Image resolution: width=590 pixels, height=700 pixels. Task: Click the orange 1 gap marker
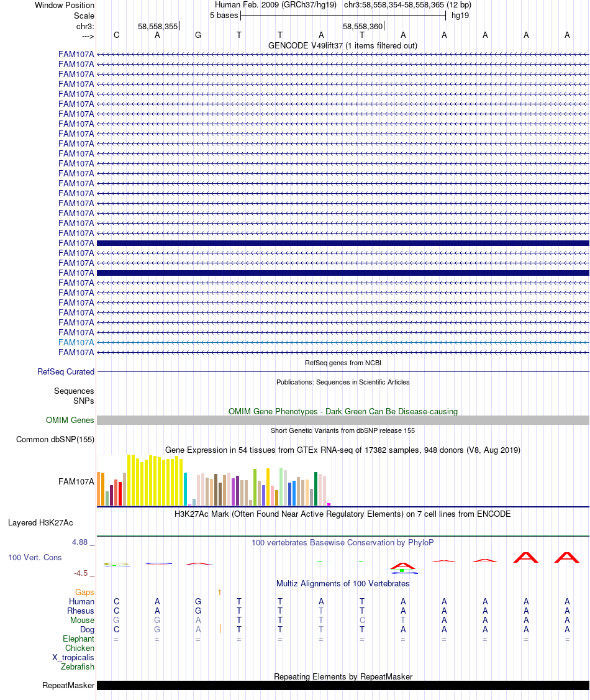tap(220, 593)
